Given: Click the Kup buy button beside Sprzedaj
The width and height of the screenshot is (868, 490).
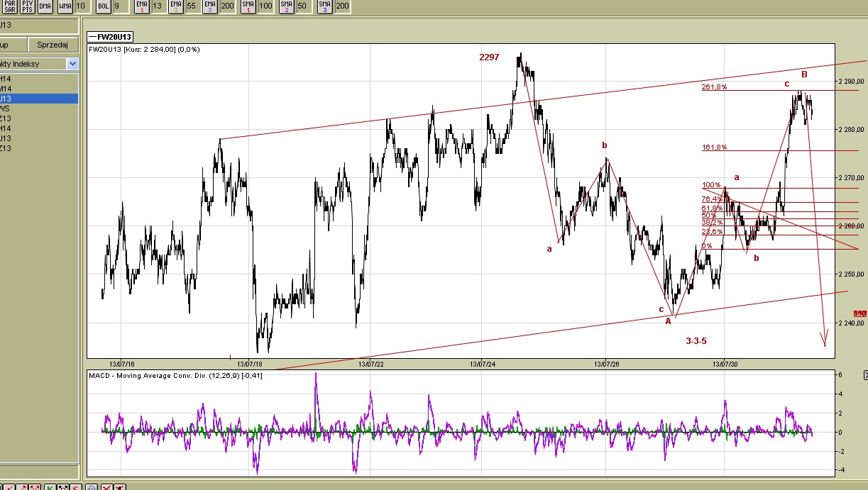Looking at the screenshot, I should [13, 44].
